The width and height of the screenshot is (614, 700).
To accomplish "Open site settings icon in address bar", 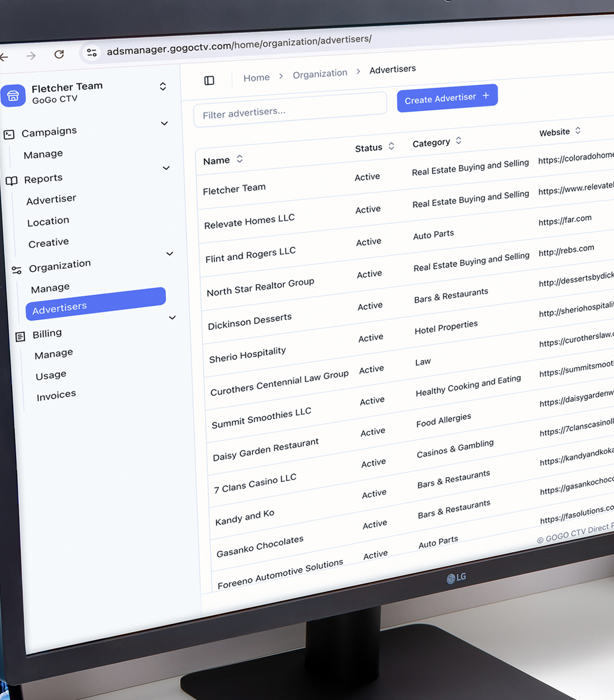I will pos(91,52).
